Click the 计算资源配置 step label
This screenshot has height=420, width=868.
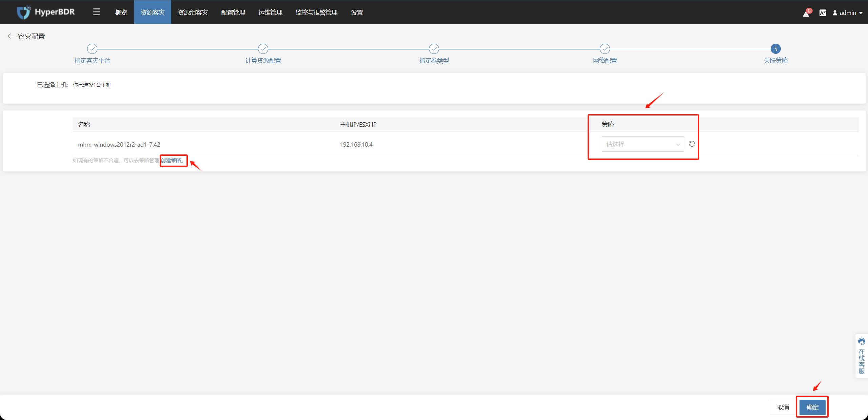(x=263, y=61)
